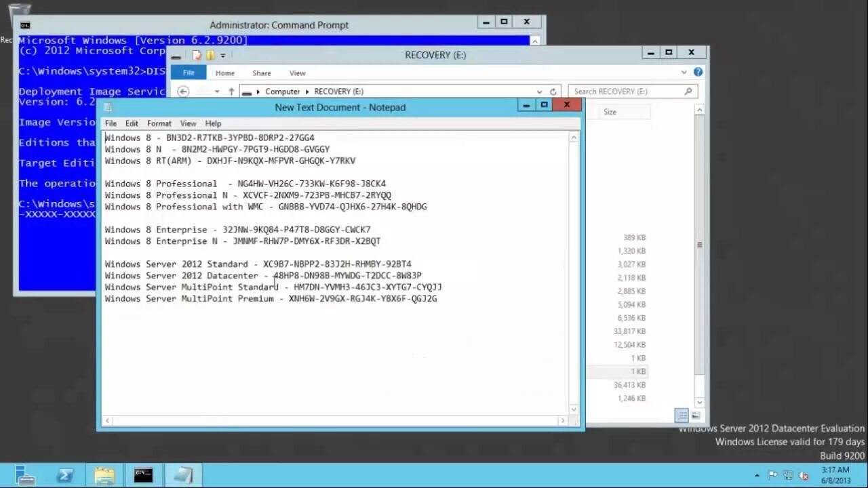Click the Windows Server 2012 Standard line
Screen dimensions: 868x488
coord(258,264)
